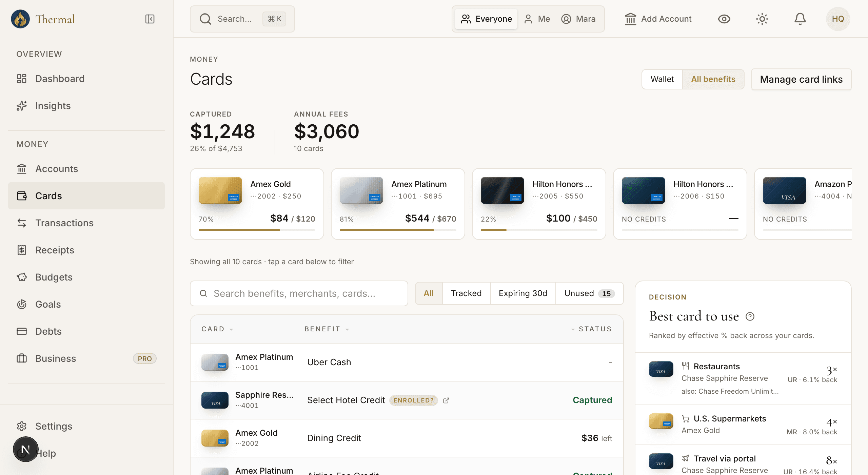Filter benefits by Expiring 30d
Image resolution: width=868 pixels, height=475 pixels.
tap(523, 293)
